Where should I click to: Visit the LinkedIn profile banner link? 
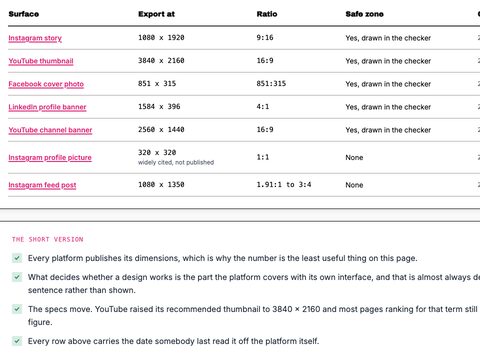point(47,107)
